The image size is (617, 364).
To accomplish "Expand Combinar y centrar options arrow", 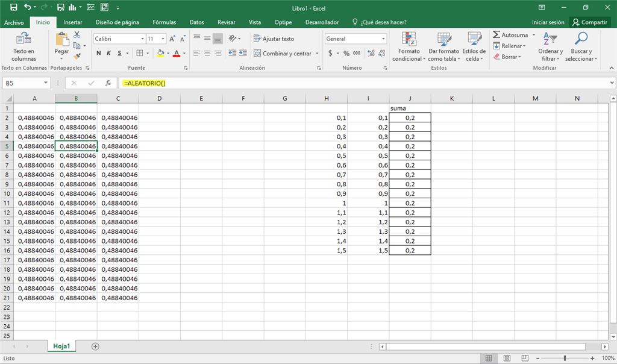I will coord(317,53).
